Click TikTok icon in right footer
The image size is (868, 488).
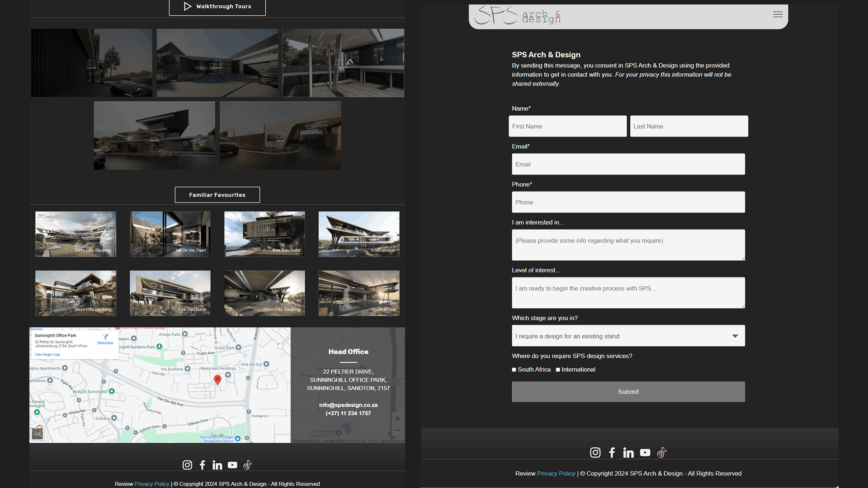(x=661, y=452)
